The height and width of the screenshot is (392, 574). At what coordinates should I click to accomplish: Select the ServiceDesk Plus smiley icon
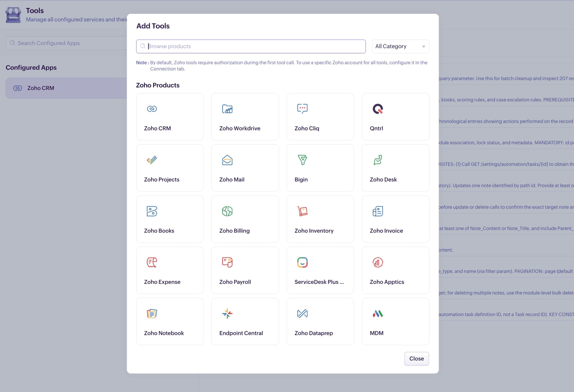[x=302, y=262]
